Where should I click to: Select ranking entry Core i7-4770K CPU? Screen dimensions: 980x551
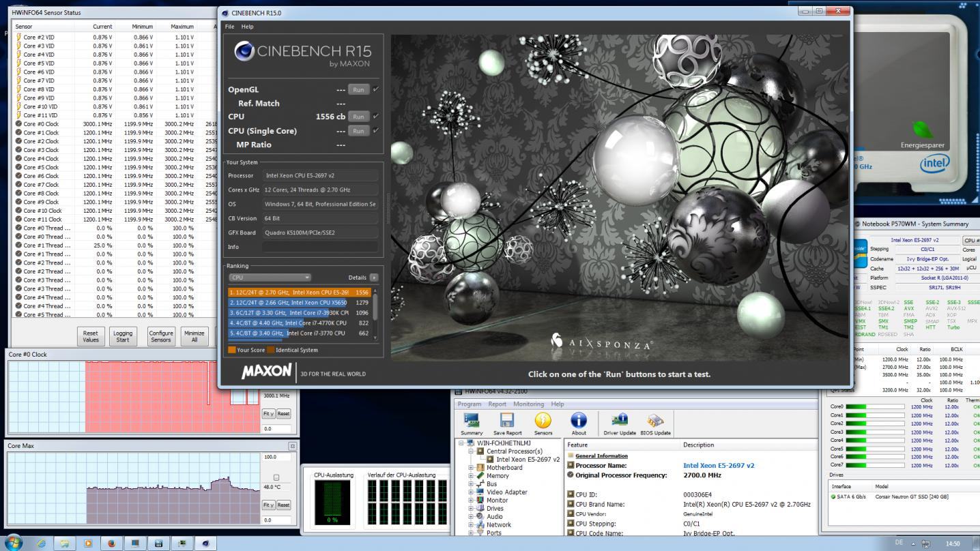point(299,323)
